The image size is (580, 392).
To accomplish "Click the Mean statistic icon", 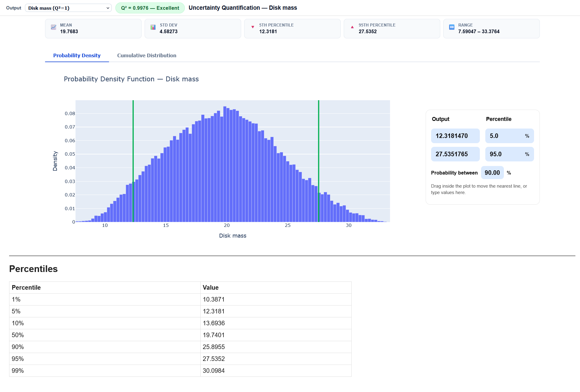I will [54, 27].
